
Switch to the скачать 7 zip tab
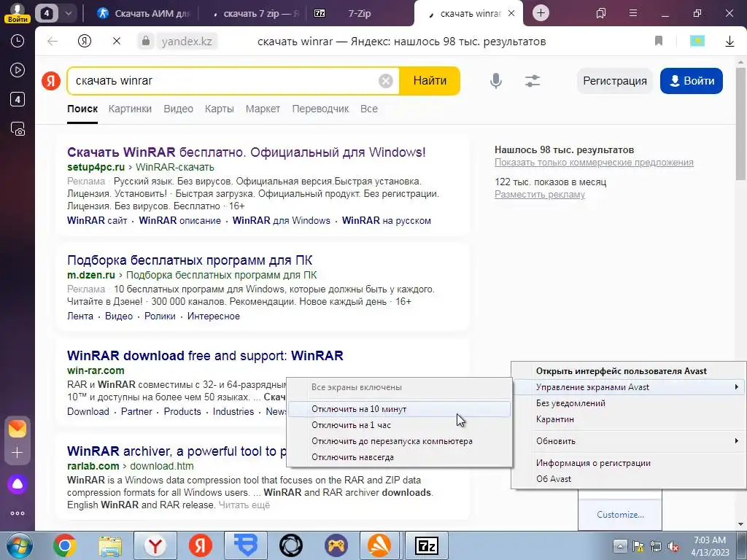coord(254,13)
